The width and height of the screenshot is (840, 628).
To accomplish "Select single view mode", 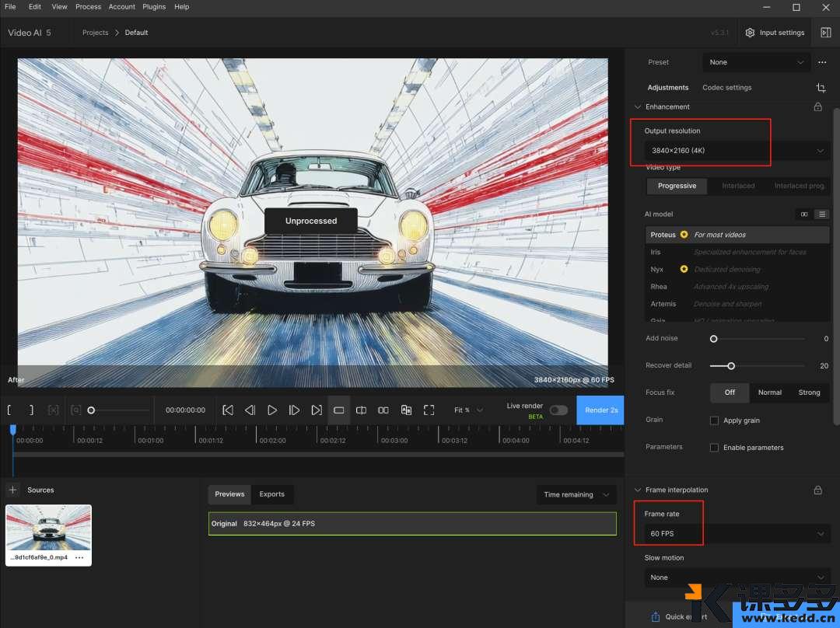I will point(338,410).
